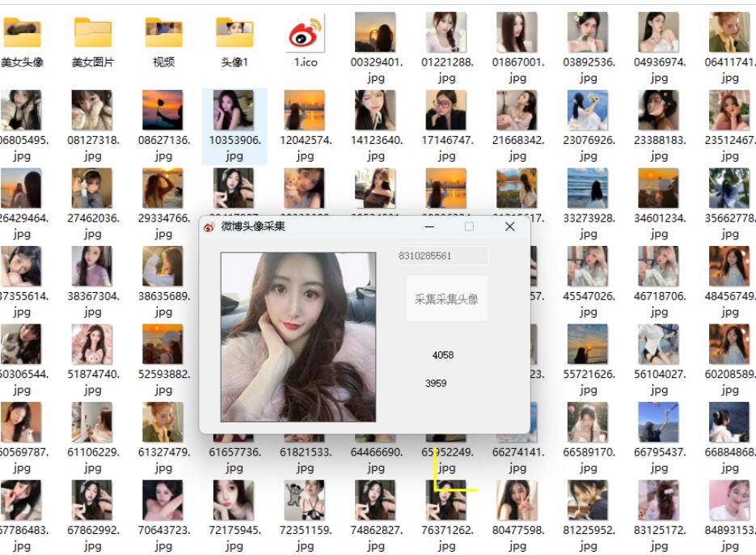Open the 视频 folder
The image size is (756, 555).
(163, 33)
